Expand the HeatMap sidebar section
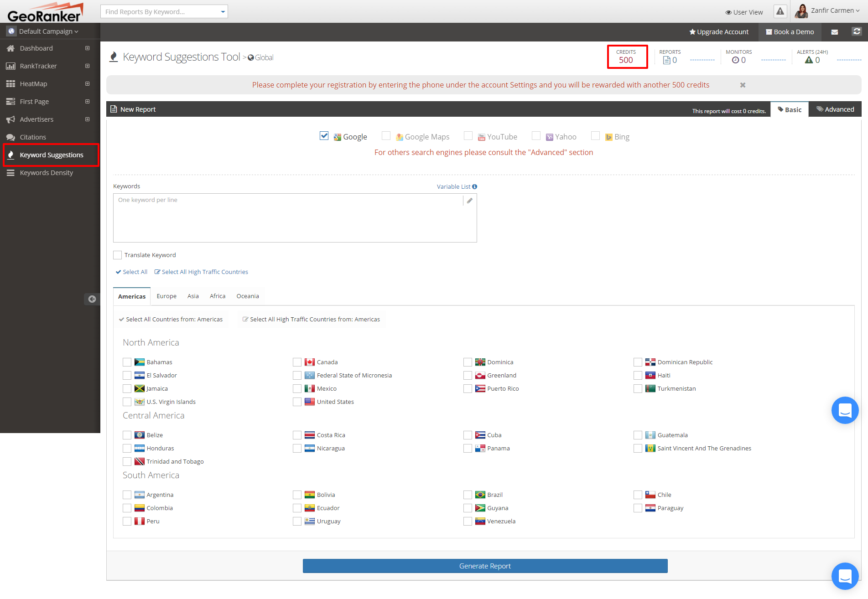Viewport: 868px width, 599px height. click(x=87, y=84)
